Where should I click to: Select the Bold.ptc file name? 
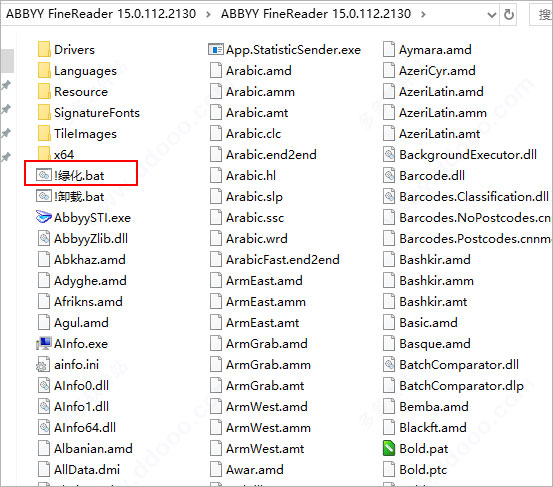[423, 470]
